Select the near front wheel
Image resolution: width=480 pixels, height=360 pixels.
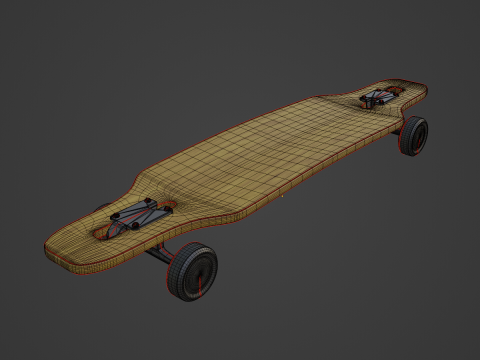click(x=192, y=272)
